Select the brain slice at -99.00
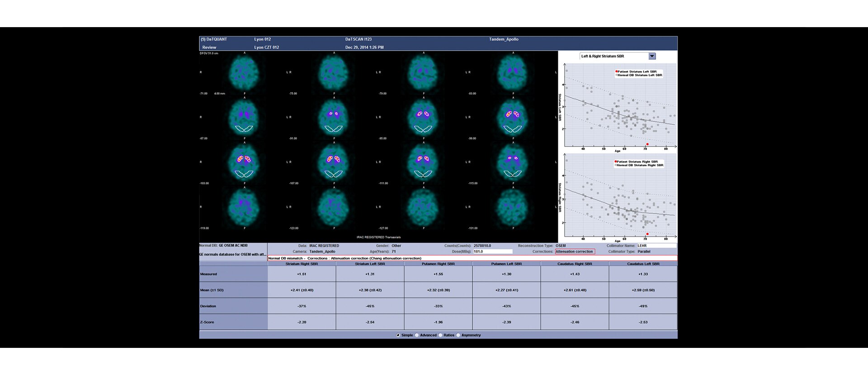This screenshot has height=375, width=868. click(x=513, y=117)
